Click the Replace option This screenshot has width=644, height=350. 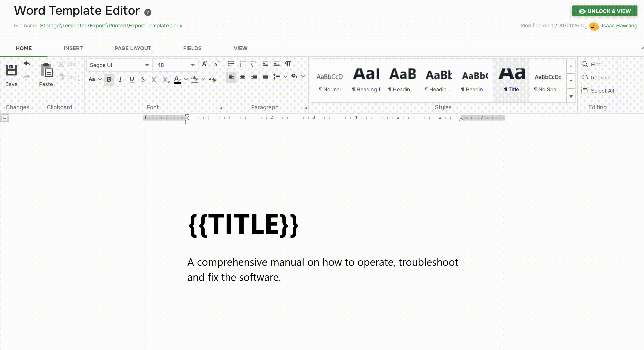pos(596,77)
